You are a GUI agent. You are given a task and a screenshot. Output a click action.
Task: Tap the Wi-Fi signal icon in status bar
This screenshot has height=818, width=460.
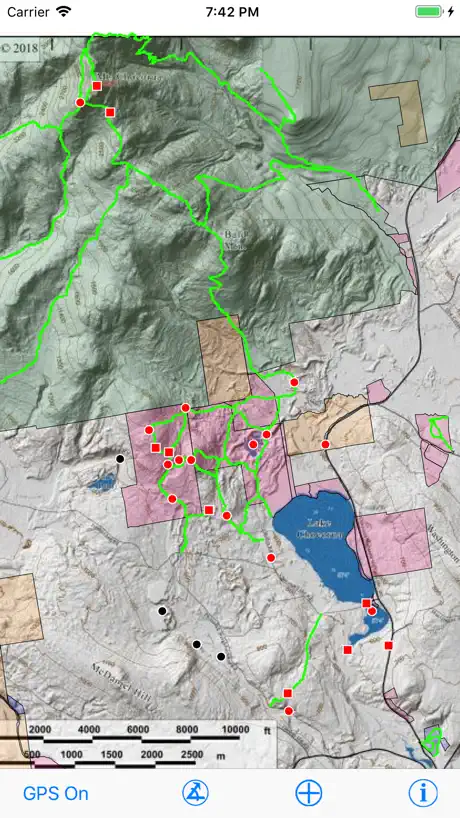coord(64,12)
